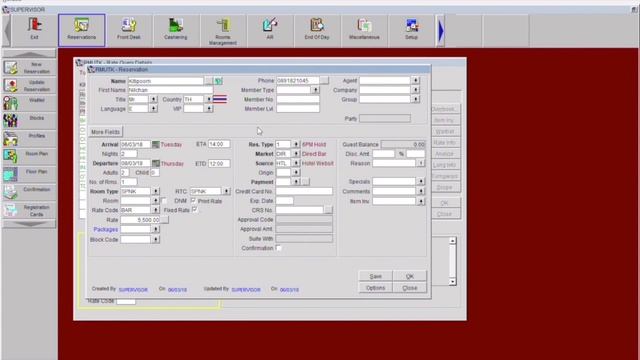The height and width of the screenshot is (360, 640).
Task: Open Registration Cards in sidebar
Action: (x=29, y=211)
